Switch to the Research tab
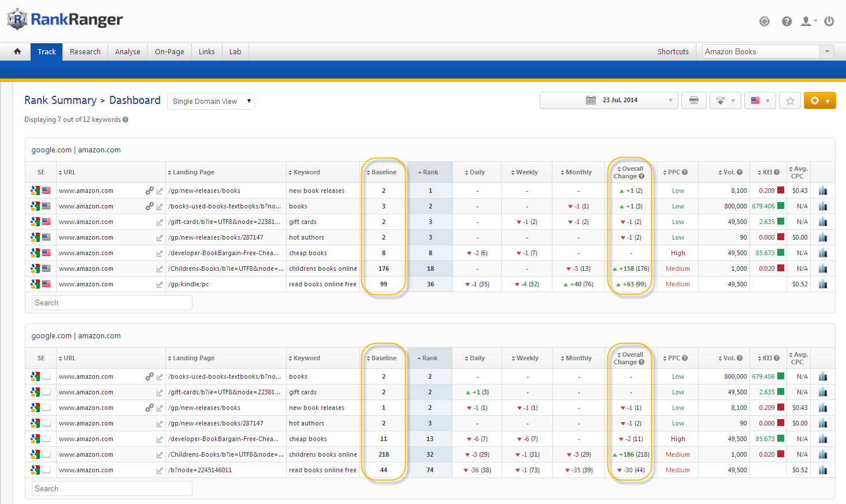The width and height of the screenshot is (846, 504). point(85,51)
